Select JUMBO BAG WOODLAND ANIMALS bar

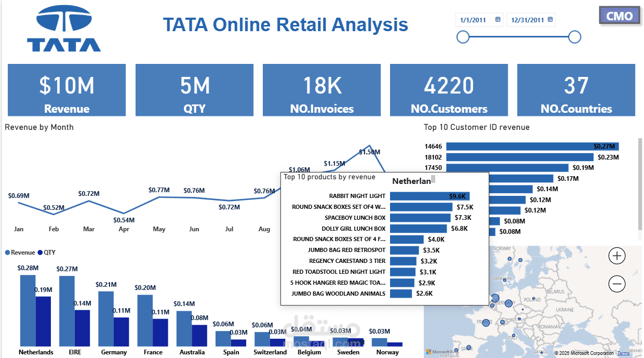point(401,294)
